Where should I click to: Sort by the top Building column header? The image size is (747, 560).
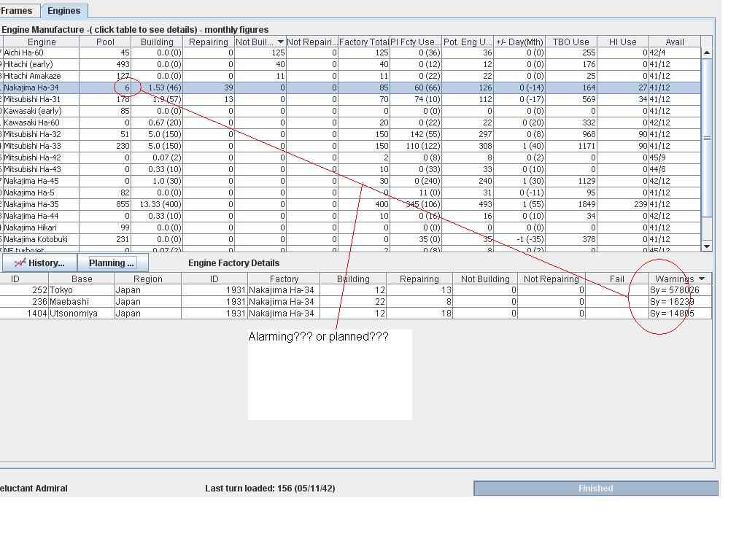(157, 42)
